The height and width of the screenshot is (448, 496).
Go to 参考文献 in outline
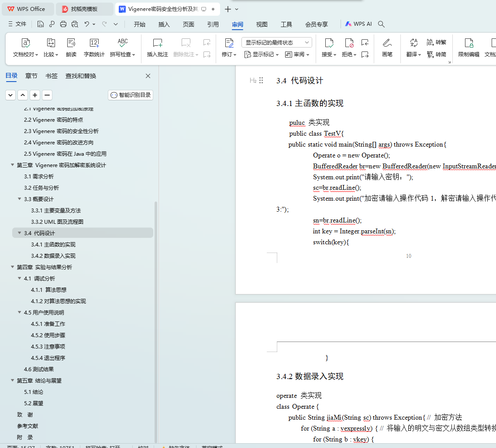tap(28, 426)
